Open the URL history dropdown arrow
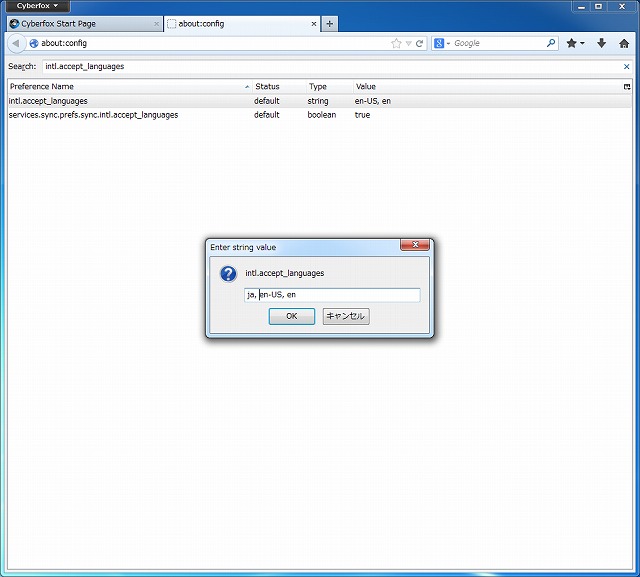 (x=409, y=43)
